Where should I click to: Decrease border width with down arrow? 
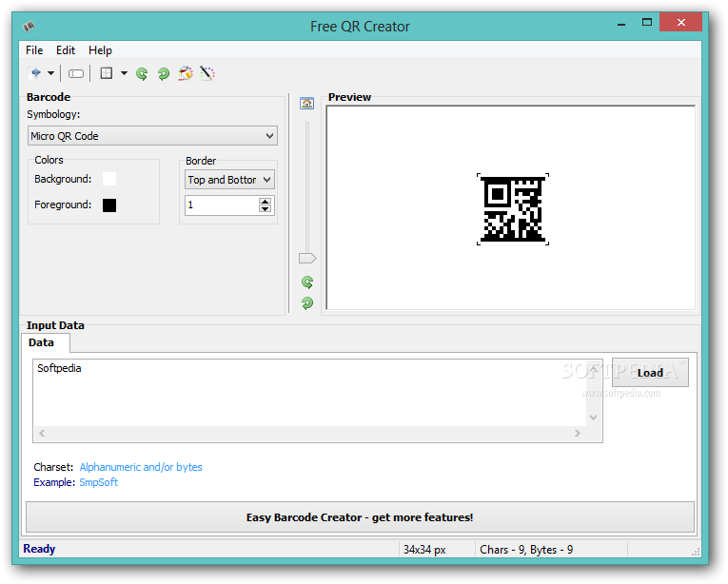coord(266,208)
